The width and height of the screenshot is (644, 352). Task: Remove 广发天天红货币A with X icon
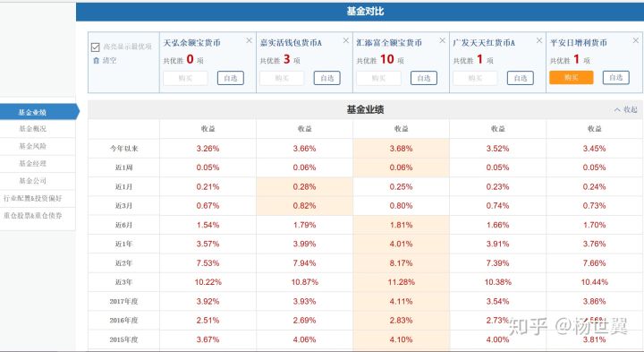pyautogui.click(x=539, y=40)
